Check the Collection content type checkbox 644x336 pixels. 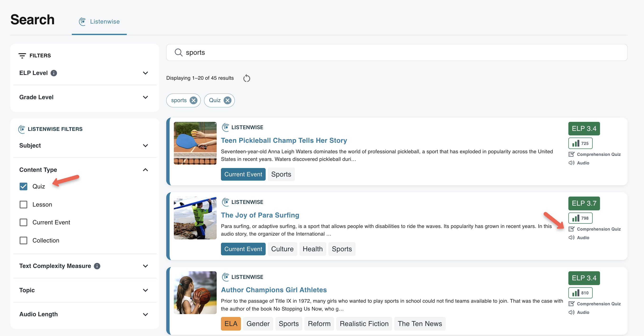point(23,240)
